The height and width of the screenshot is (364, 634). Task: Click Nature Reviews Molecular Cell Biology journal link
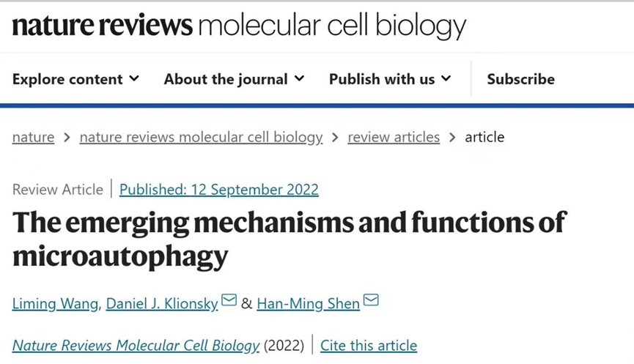pyautogui.click(x=136, y=345)
